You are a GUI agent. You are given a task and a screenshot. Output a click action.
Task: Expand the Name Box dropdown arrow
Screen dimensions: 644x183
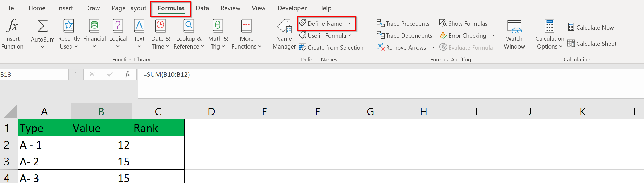[x=66, y=74]
